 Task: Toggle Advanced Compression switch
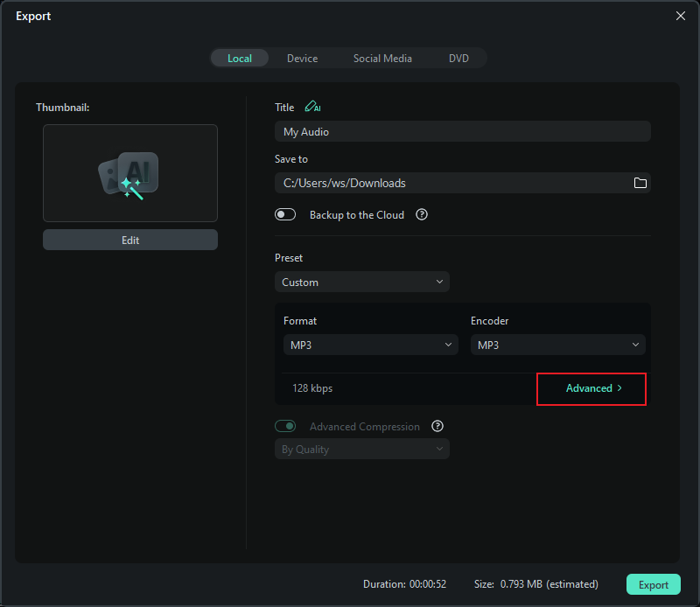click(285, 426)
